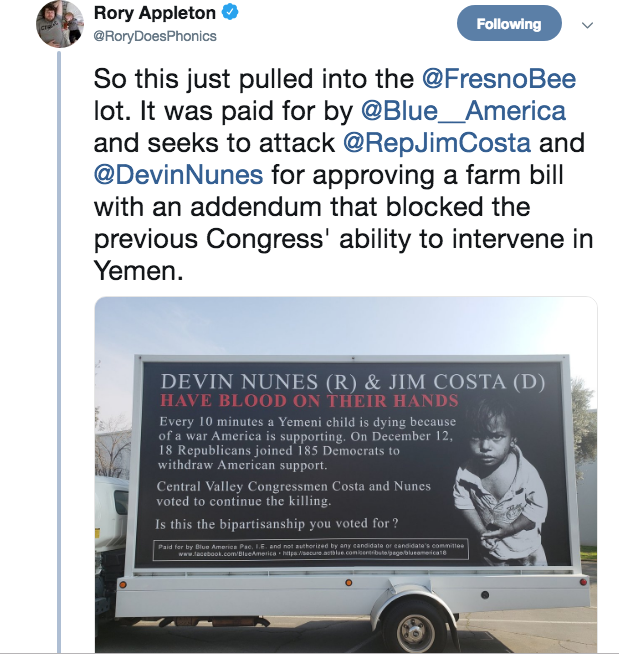
Task: Click Rory Appleton's profile avatar
Action: (61, 23)
